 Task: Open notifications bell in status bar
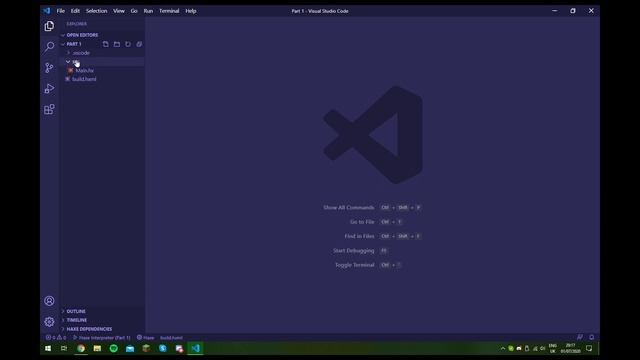(591, 337)
